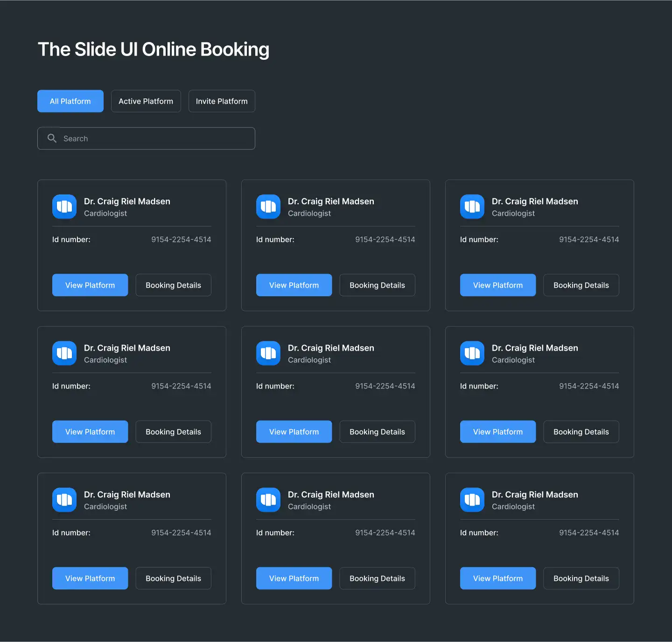Viewport: 672px width, 642px height.
Task: Open Booking Details in the top-left card
Action: coord(174,285)
